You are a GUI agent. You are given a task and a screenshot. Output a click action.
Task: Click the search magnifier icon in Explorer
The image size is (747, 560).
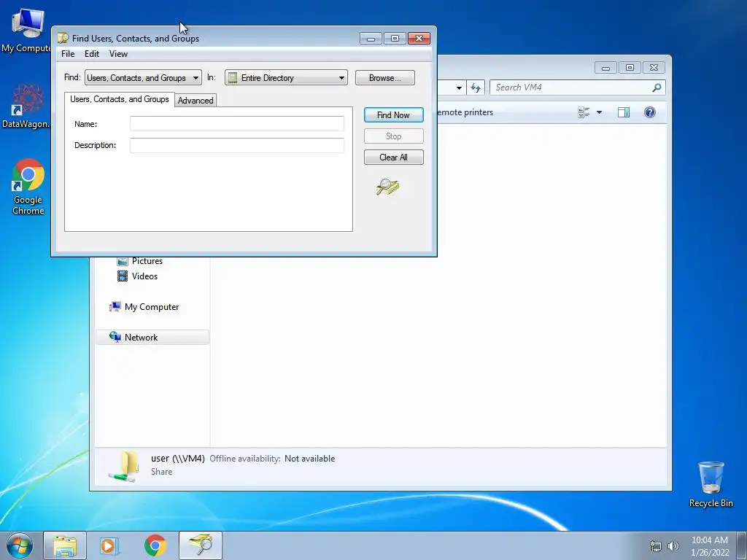point(657,87)
